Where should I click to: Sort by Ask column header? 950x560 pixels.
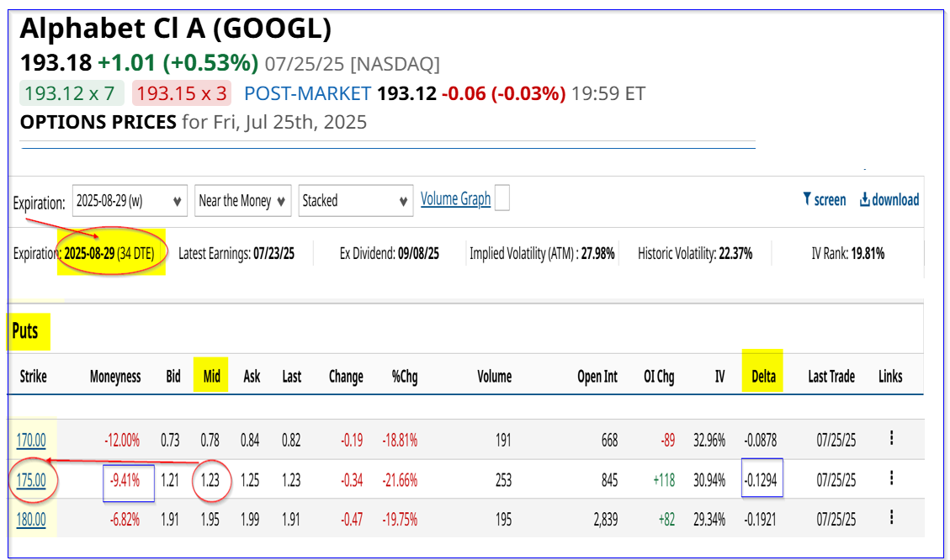[x=252, y=377]
